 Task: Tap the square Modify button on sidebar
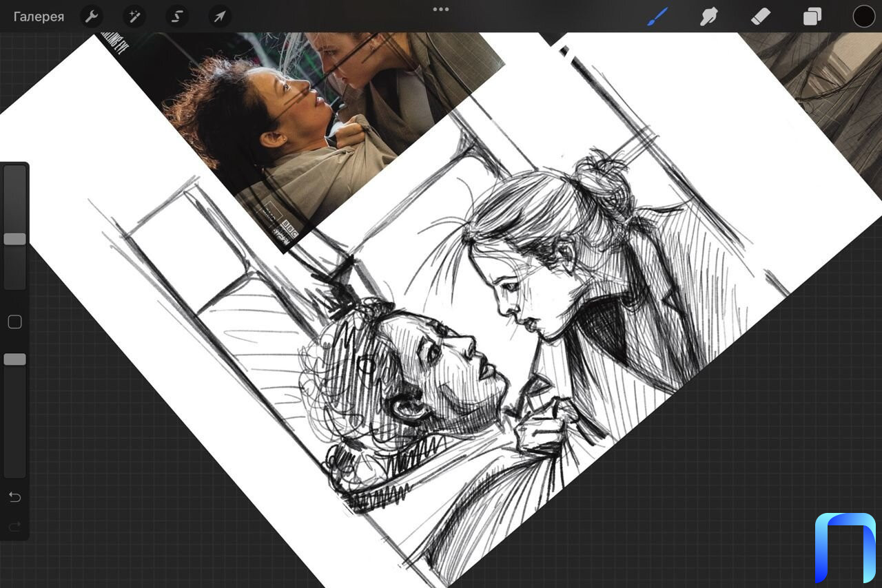(x=14, y=322)
